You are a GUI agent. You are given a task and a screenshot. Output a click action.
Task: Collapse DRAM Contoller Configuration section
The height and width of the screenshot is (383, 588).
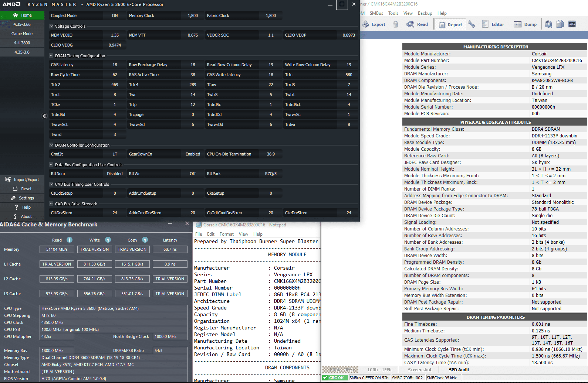(x=51, y=145)
